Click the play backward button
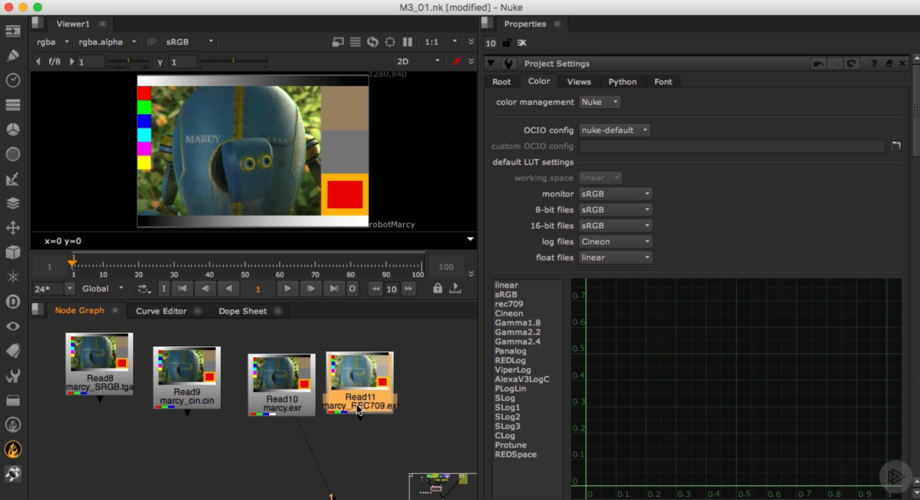 (x=229, y=288)
